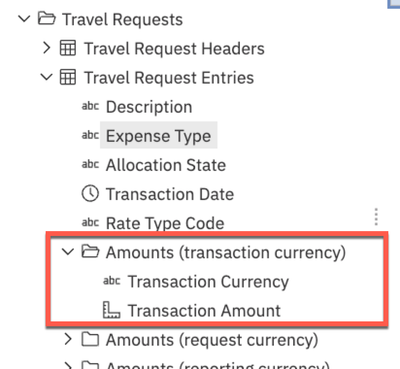Click the ruler measure icon beside Transaction Amount
Image resolution: width=400 pixels, height=369 pixels.
point(111,310)
